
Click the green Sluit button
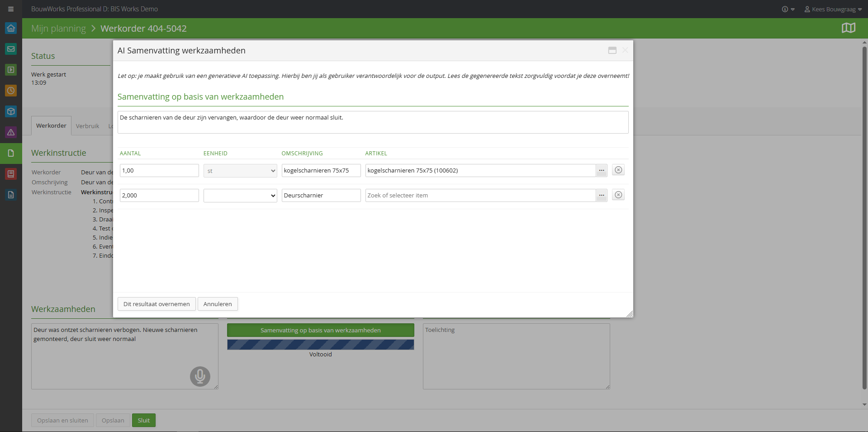(144, 420)
